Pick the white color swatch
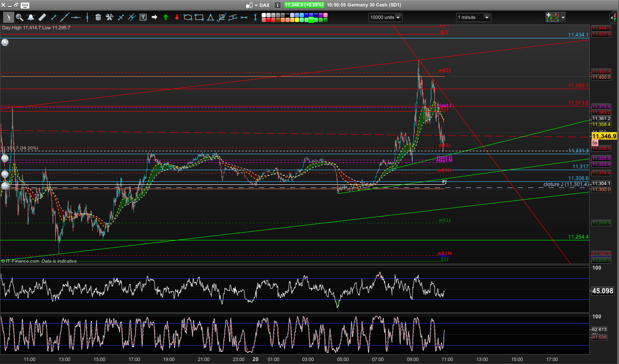619x364 pixels. pyautogui.click(x=264, y=16)
